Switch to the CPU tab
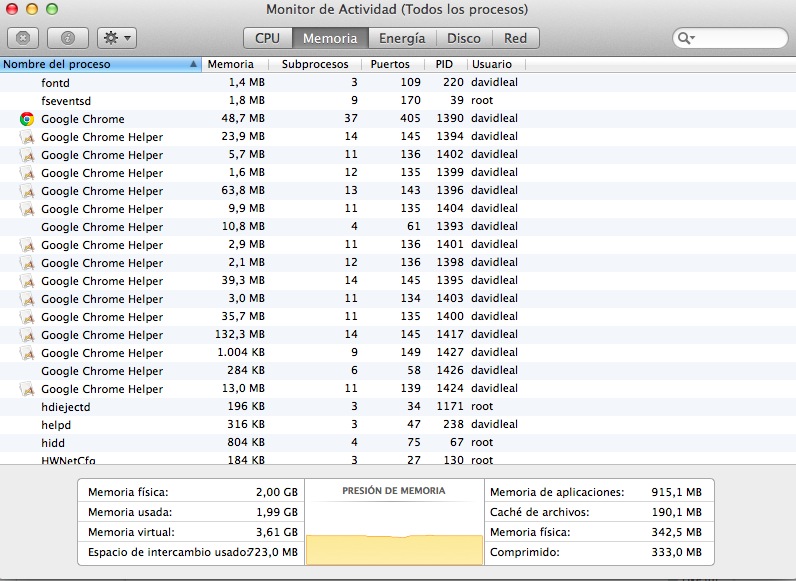The height and width of the screenshot is (581, 796). 268,38
